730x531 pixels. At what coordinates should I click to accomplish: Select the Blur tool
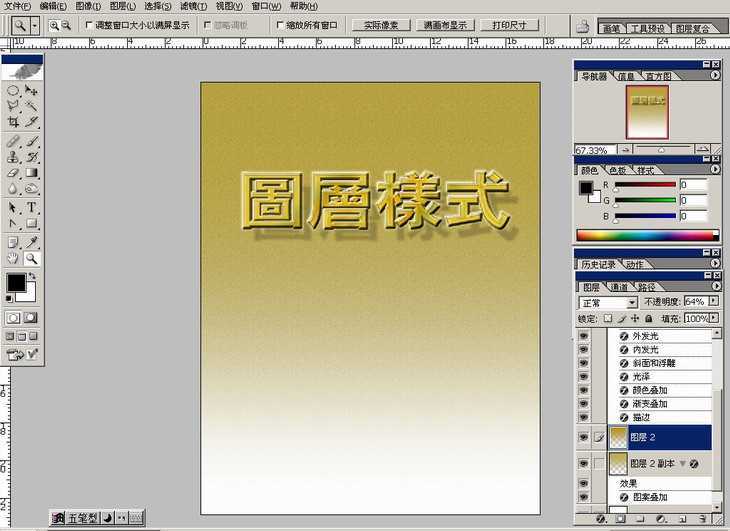tap(13, 188)
